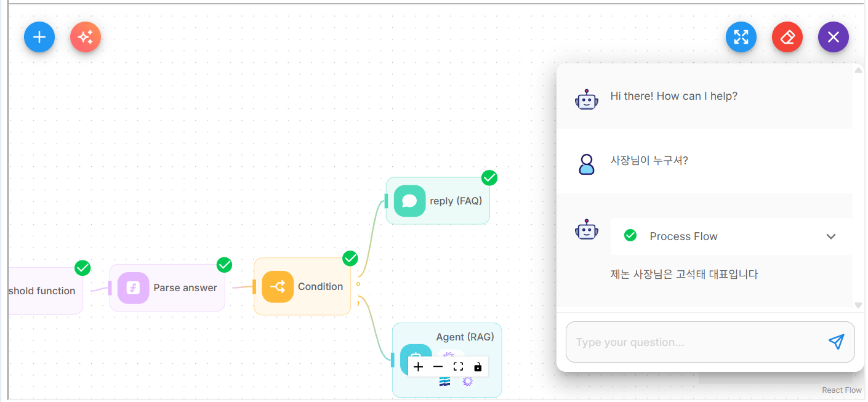Select the Agent (RAG) node title
Image resolution: width=868 pixels, height=402 pixels.
point(465,337)
